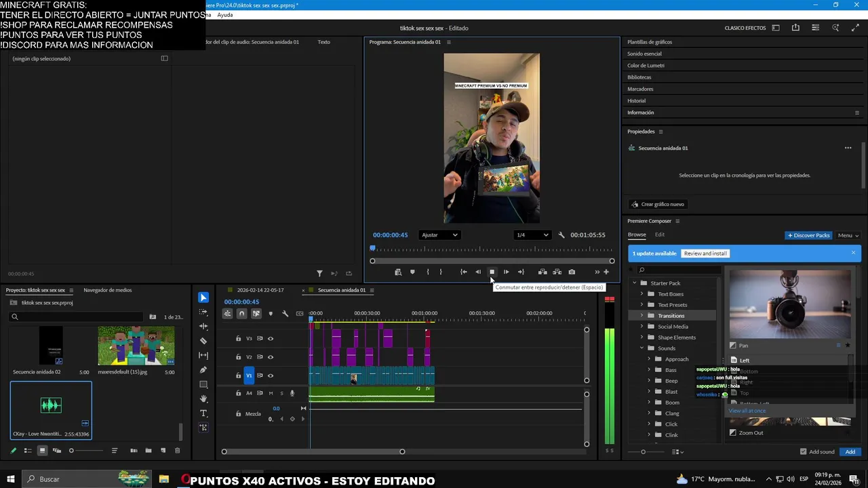The height and width of the screenshot is (488, 868).
Task: Click the Extract button in Program monitor
Action: pyautogui.click(x=557, y=272)
